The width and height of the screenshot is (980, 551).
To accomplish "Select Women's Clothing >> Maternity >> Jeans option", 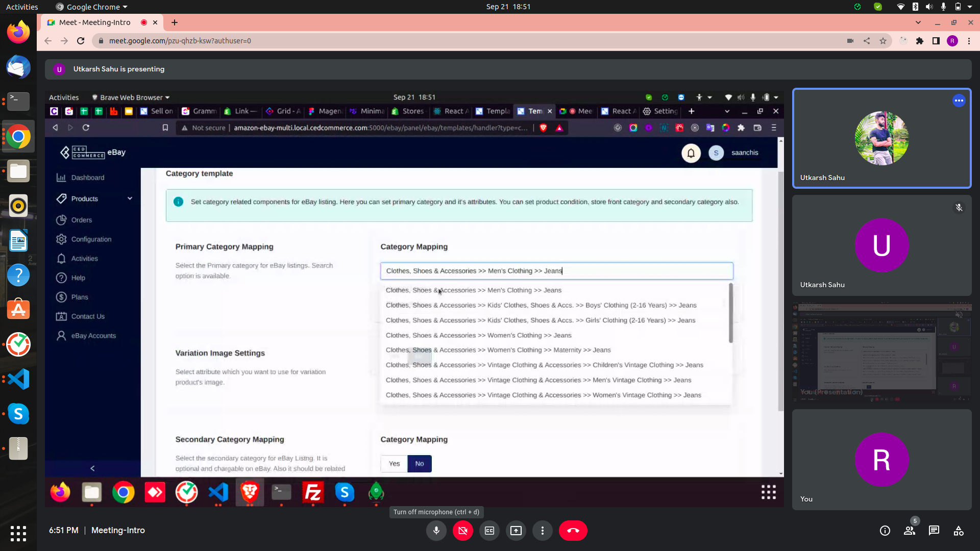I will click(x=498, y=350).
